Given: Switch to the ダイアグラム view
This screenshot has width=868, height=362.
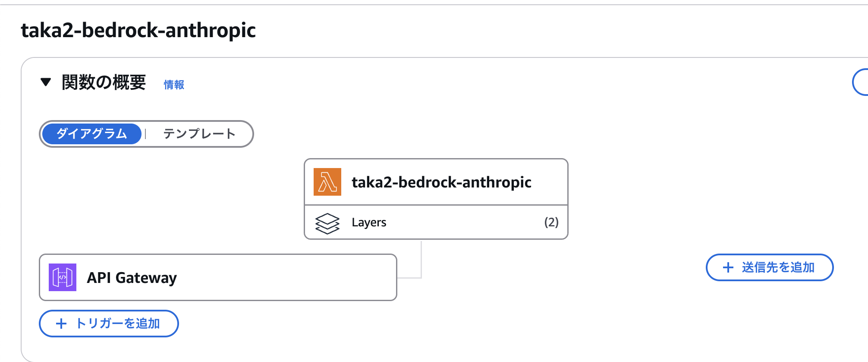Looking at the screenshot, I should [x=91, y=134].
